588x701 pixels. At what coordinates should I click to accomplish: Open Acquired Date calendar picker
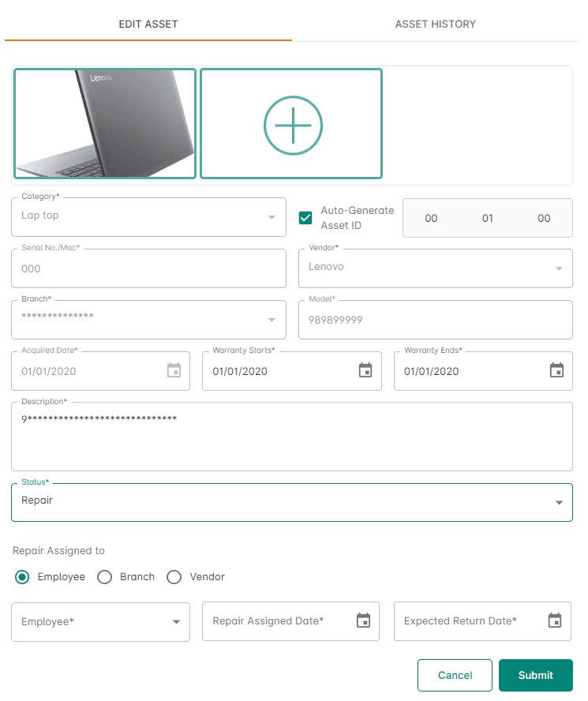click(174, 370)
